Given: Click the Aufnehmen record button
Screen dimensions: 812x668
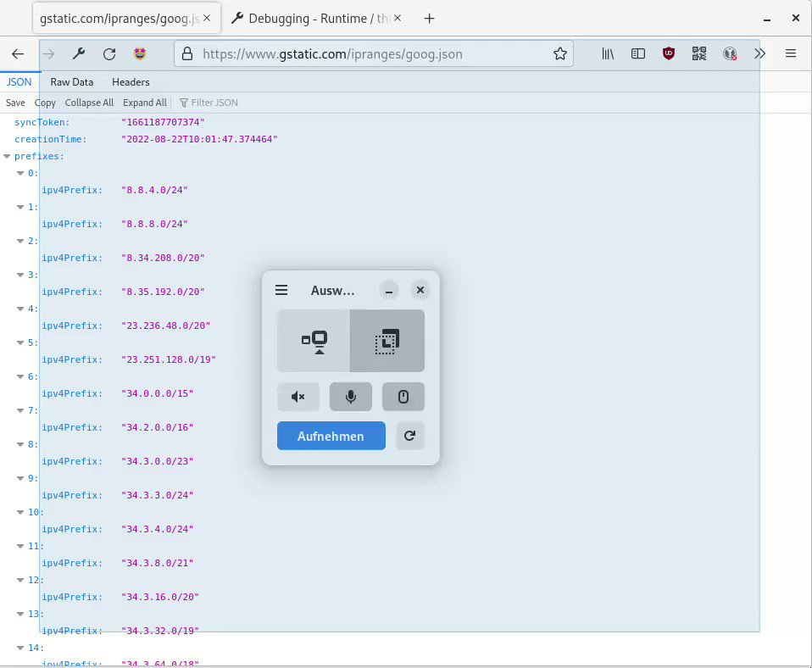Looking at the screenshot, I should 331,436.
